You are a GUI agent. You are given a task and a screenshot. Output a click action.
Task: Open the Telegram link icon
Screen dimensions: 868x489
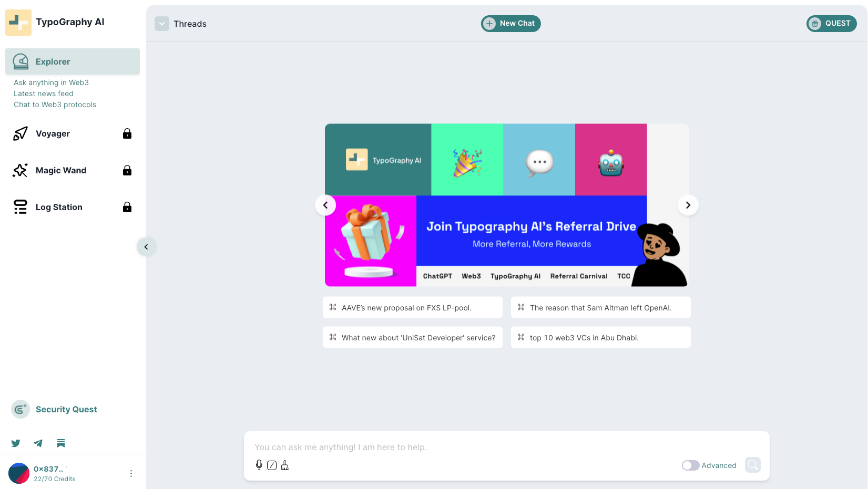(38, 443)
